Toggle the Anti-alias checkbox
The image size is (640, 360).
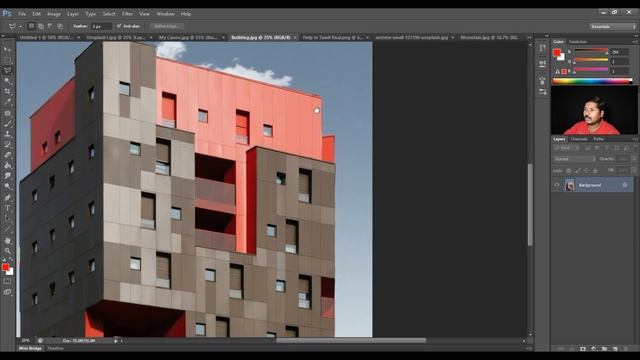[119, 26]
